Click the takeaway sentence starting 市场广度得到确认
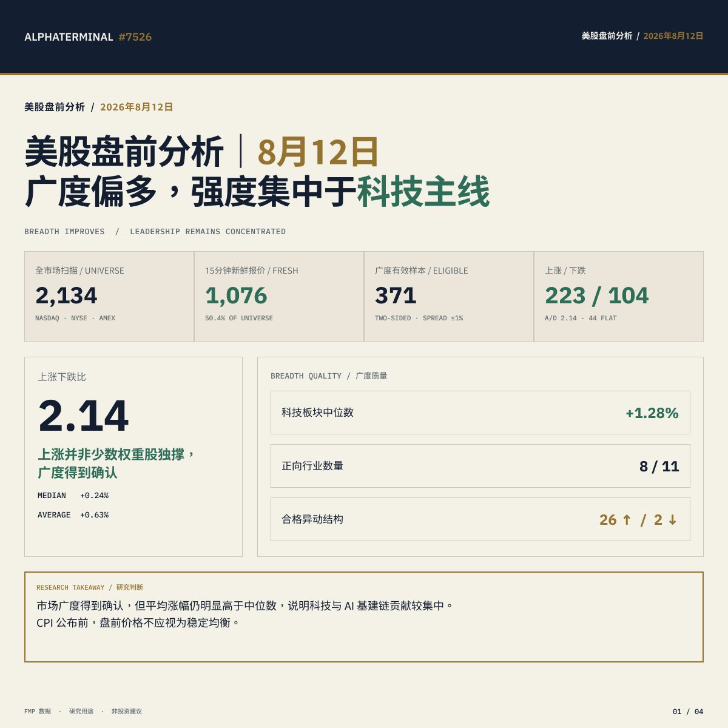Image resolution: width=728 pixels, height=728 pixels. (245, 605)
